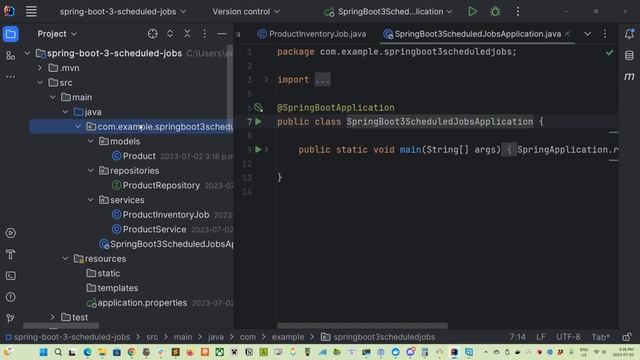Image resolution: width=640 pixels, height=360 pixels.
Task: Open the Project tool window icon
Action: [11, 34]
